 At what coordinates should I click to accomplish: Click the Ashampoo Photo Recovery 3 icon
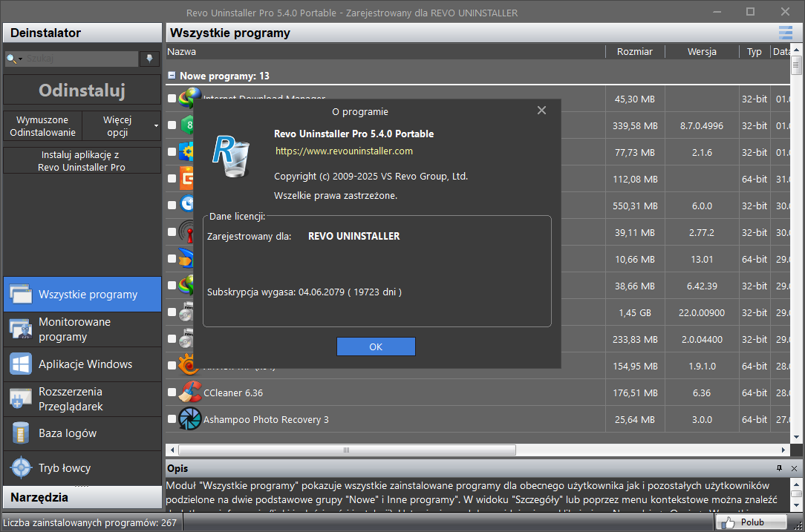[190, 418]
